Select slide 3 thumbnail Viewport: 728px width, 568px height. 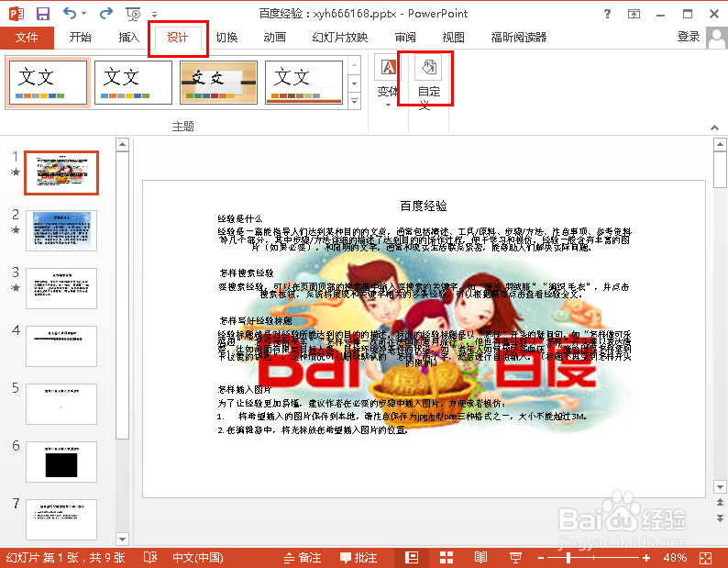click(x=61, y=288)
